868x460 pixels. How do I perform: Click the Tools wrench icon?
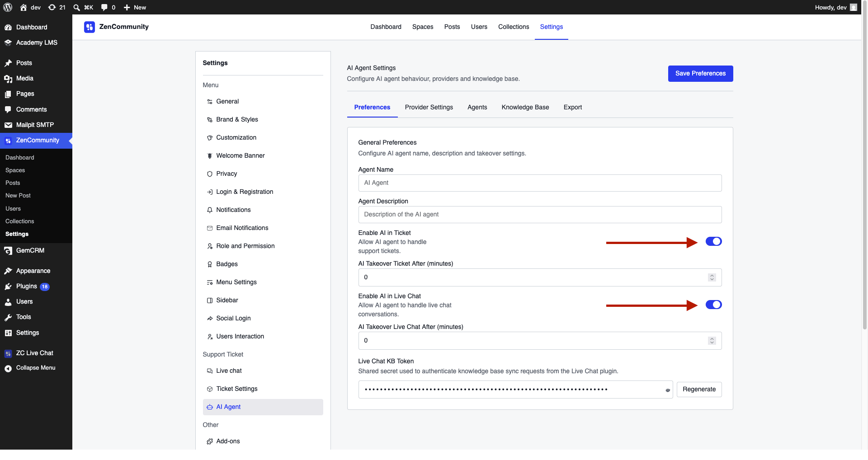click(x=8, y=317)
